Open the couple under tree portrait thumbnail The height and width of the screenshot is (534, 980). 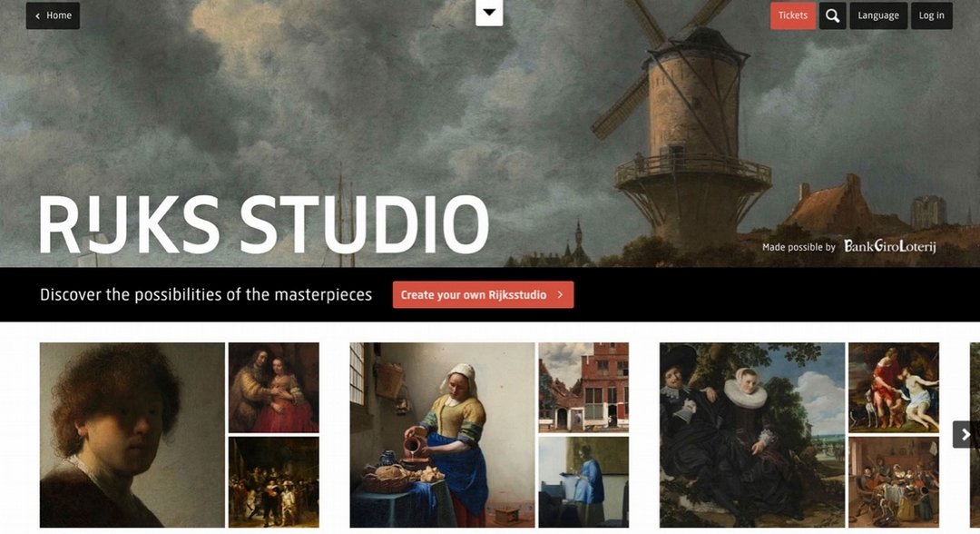[x=752, y=435]
